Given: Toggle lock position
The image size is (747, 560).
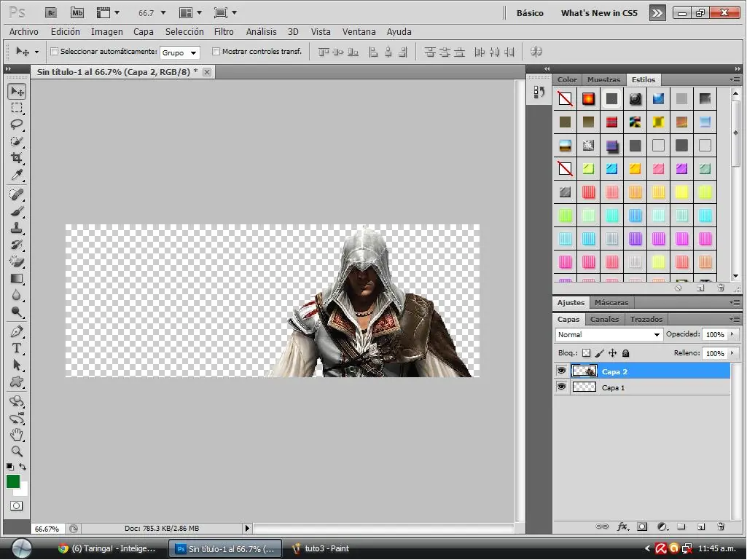Looking at the screenshot, I should (613, 353).
